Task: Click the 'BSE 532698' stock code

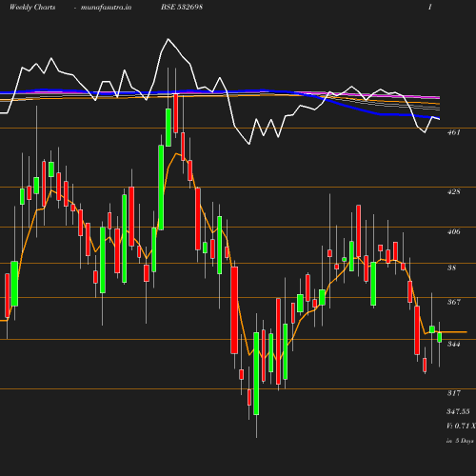Action: 182,7
